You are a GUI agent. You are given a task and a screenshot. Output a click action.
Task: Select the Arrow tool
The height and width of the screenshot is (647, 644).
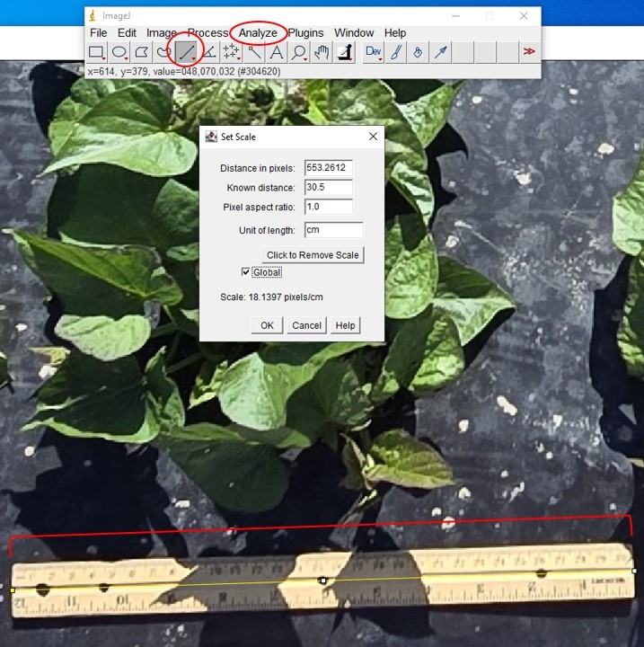[x=441, y=52]
